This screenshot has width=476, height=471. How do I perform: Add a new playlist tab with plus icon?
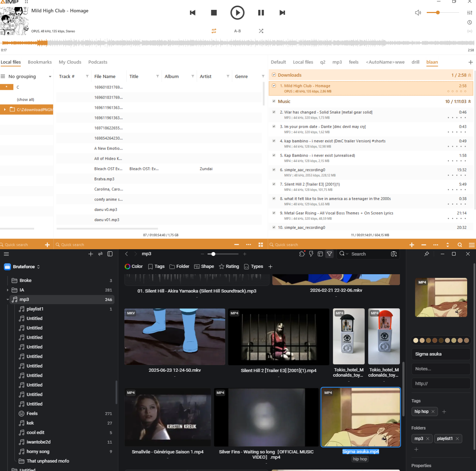[x=470, y=62]
